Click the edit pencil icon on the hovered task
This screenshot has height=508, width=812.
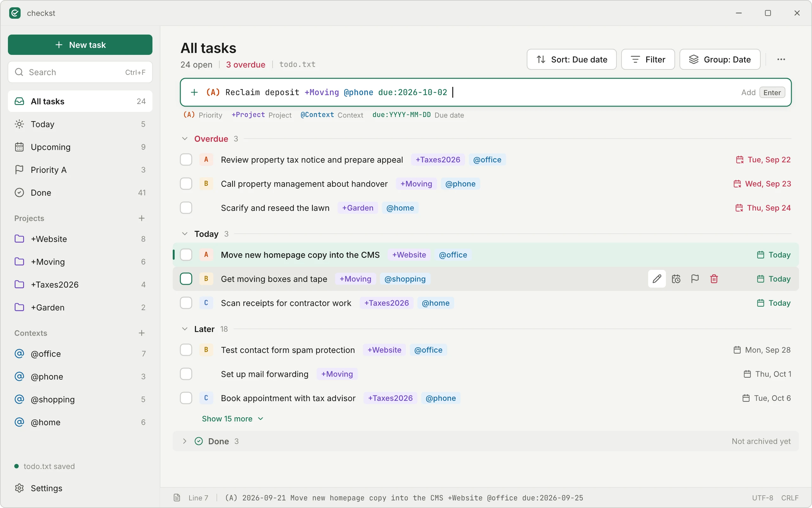(x=657, y=279)
